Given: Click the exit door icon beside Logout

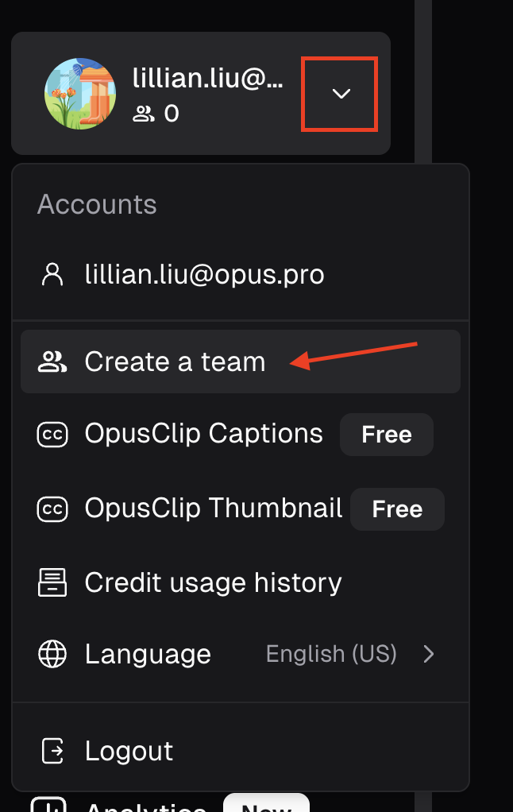Looking at the screenshot, I should pos(52,751).
